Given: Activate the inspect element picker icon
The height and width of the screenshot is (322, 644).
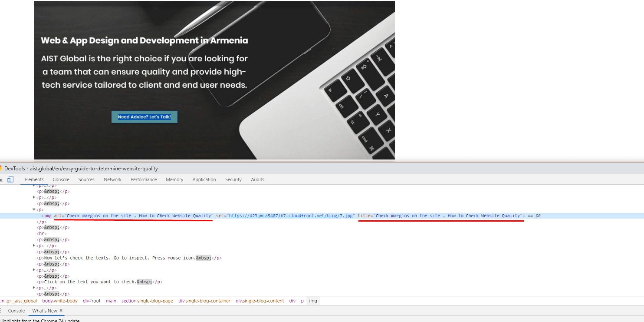Looking at the screenshot, I should [x=1, y=179].
